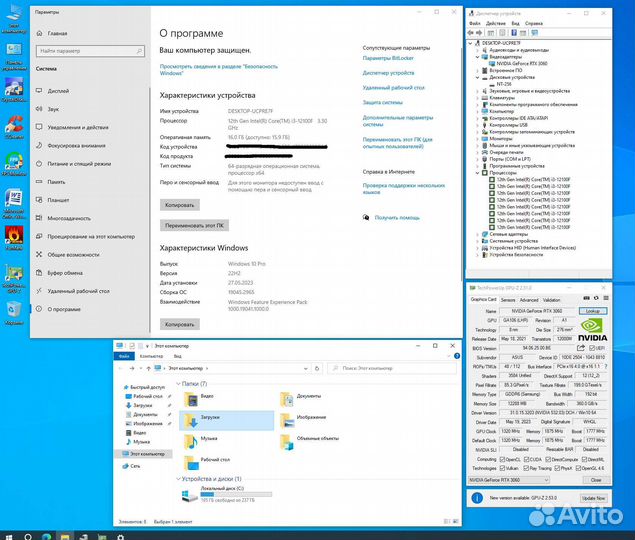Click the taskbar search magnifier
This screenshot has height=540, width=635.
(28, 537)
